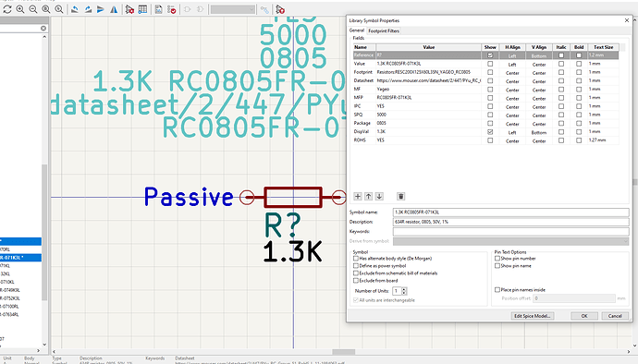Click into the Keywords input field
Image resolution: width=638 pixels, height=364 pixels.
tap(511, 231)
